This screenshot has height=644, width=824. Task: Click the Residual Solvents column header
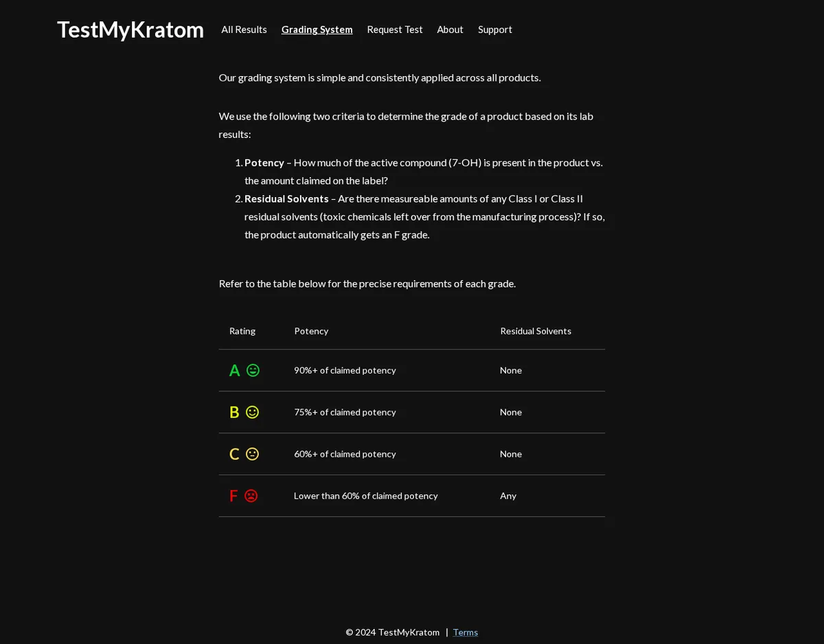tap(536, 331)
